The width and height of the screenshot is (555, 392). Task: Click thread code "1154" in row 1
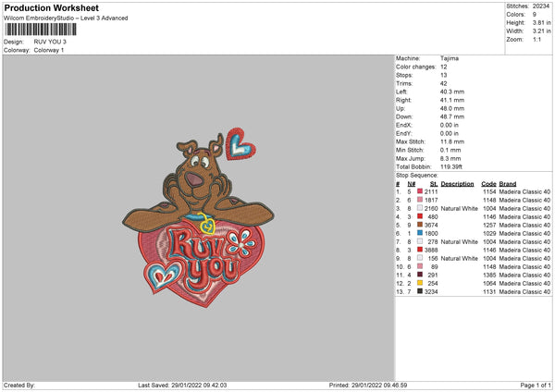click(x=489, y=191)
